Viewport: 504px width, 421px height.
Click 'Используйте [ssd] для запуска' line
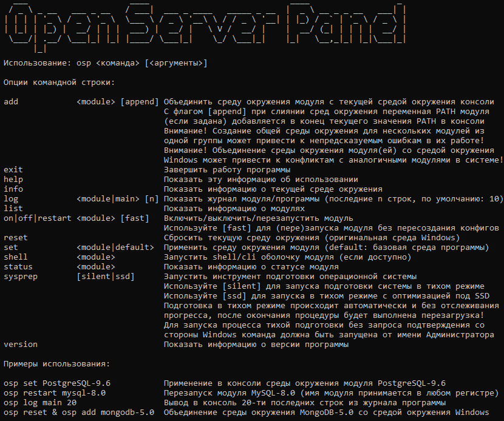(327, 296)
